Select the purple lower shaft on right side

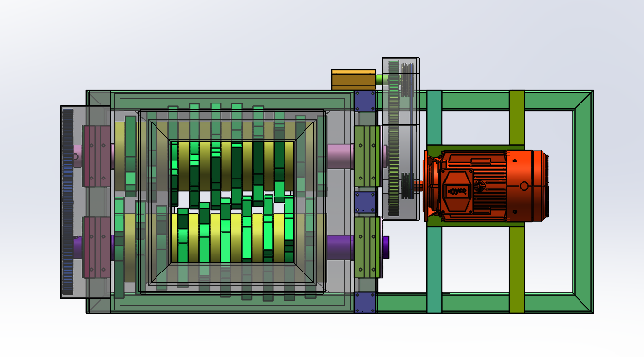point(340,247)
